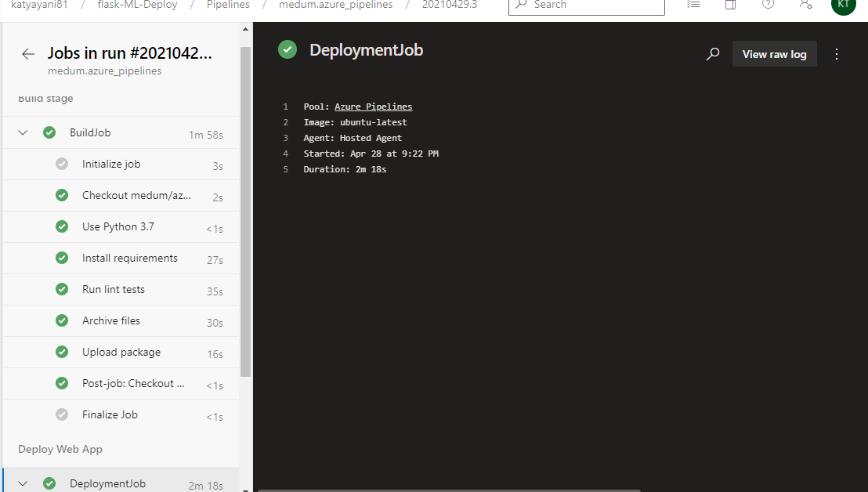Click the user settings icon
Viewport: 868px width, 492px height.
805,6
